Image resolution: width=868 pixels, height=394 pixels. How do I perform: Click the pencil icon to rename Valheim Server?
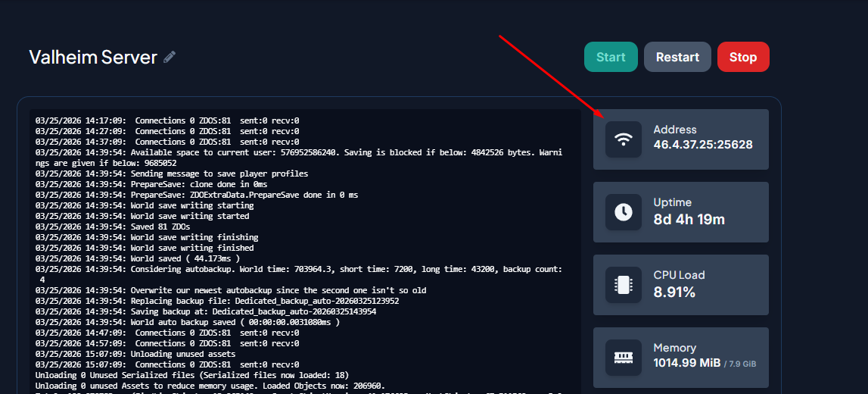[x=170, y=57]
